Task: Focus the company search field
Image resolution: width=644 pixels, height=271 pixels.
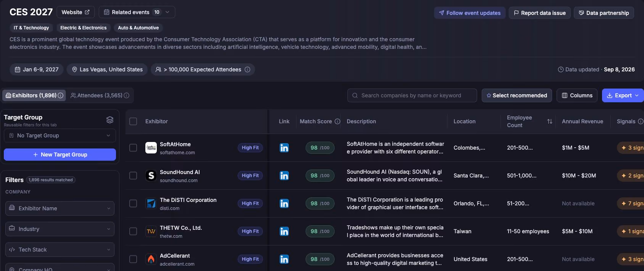Action: pos(412,95)
